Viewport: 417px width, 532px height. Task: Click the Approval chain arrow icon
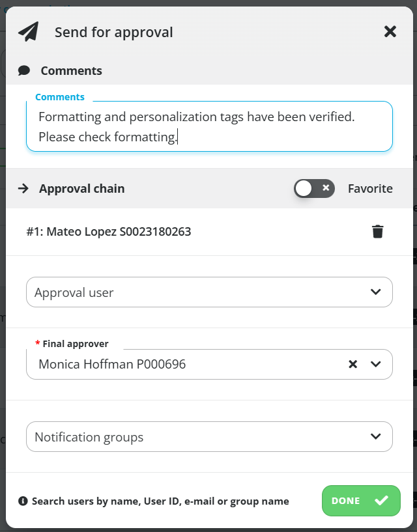click(23, 188)
